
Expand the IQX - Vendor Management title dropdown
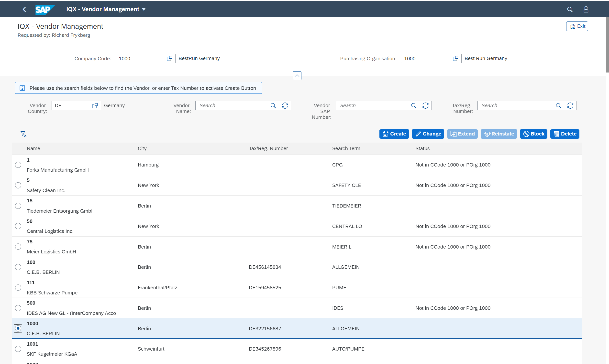coord(144,9)
